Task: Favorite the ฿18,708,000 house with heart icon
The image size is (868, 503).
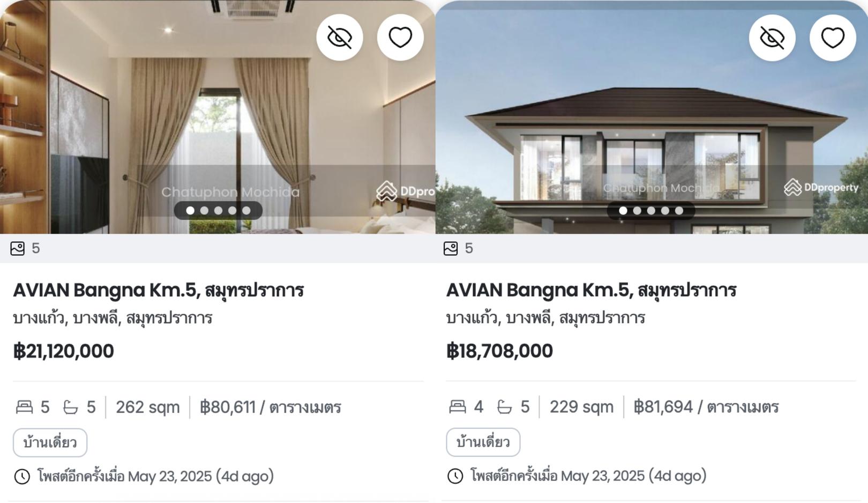Action: (833, 38)
